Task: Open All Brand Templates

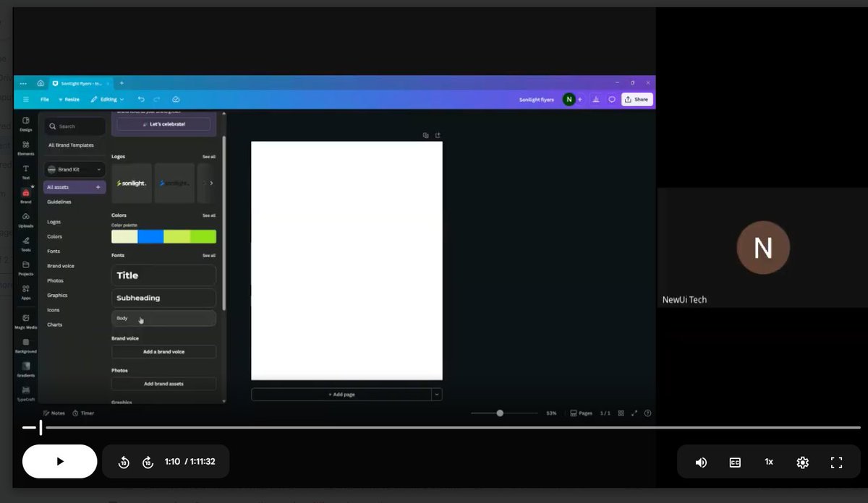Action: point(71,145)
